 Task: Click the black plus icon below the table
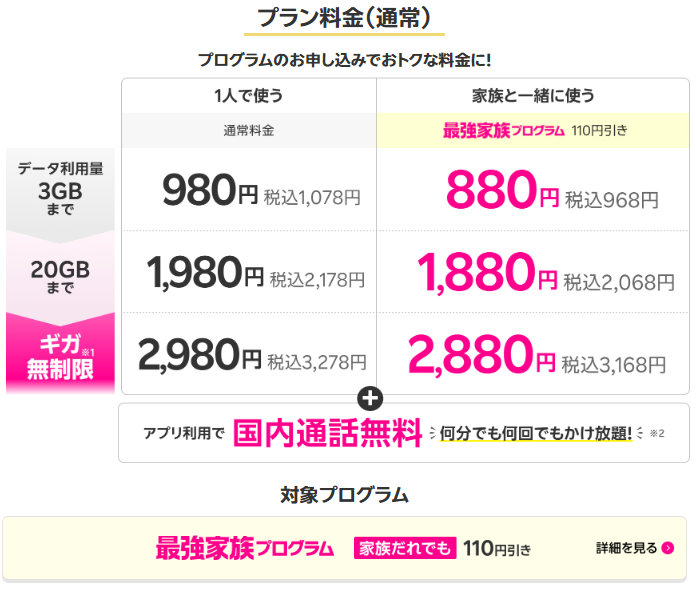pyautogui.click(x=371, y=398)
